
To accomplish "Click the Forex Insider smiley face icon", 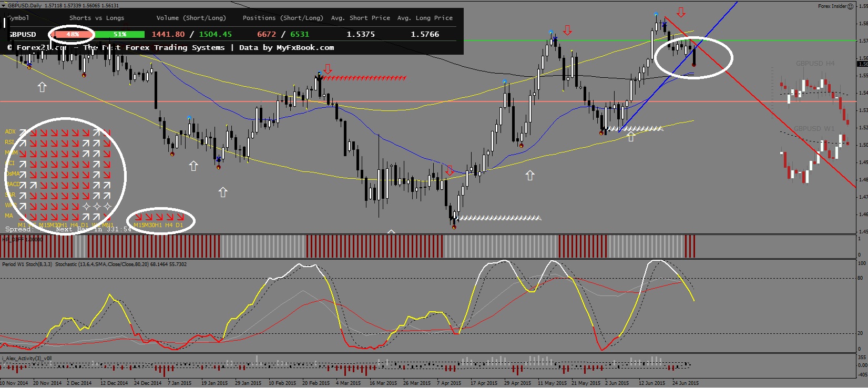I will (850, 6).
